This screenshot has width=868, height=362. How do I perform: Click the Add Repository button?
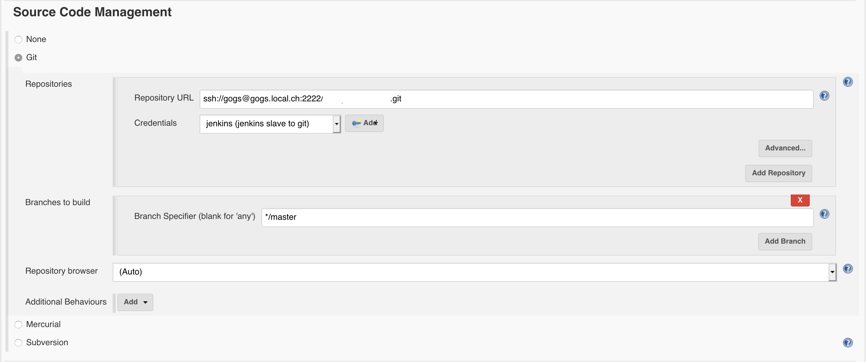tap(778, 173)
